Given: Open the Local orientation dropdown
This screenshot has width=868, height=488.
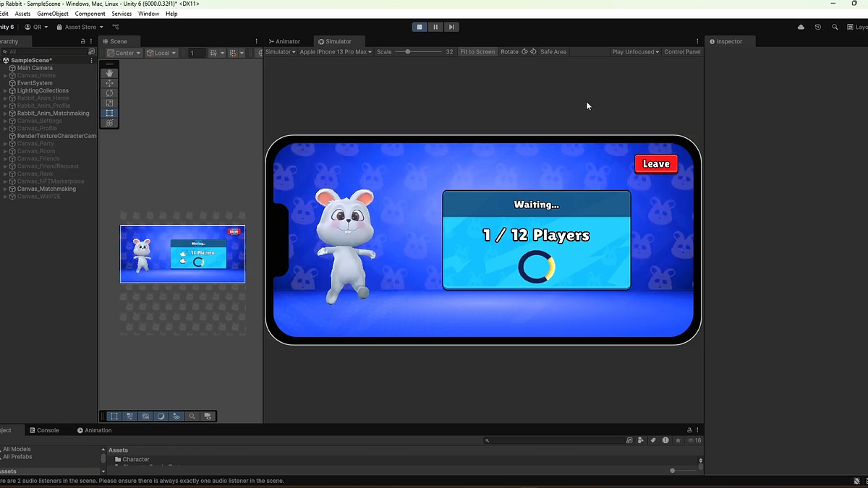Looking at the screenshot, I should coord(161,52).
